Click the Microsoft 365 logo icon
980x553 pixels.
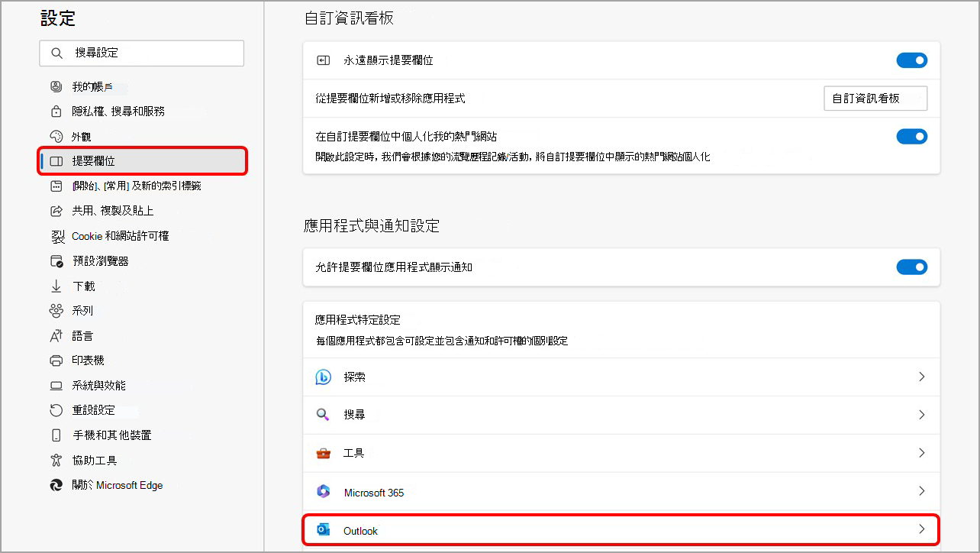[x=324, y=492]
